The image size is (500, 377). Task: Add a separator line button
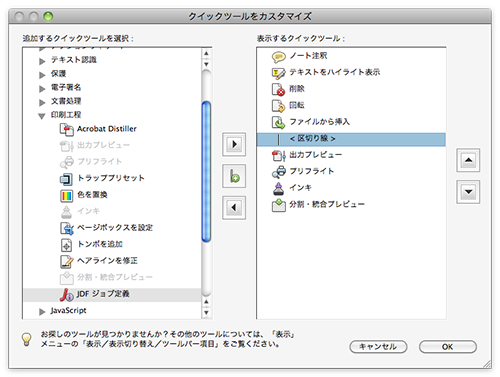(234, 176)
